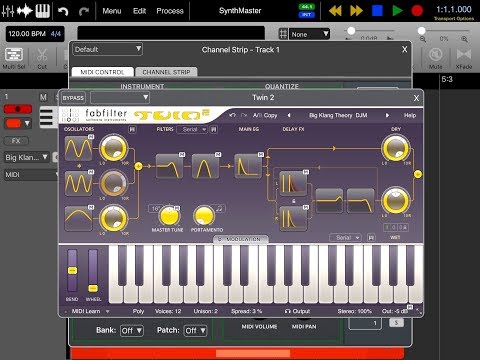Click the Twin 2 undo icon
480x360 pixels.
232,115
